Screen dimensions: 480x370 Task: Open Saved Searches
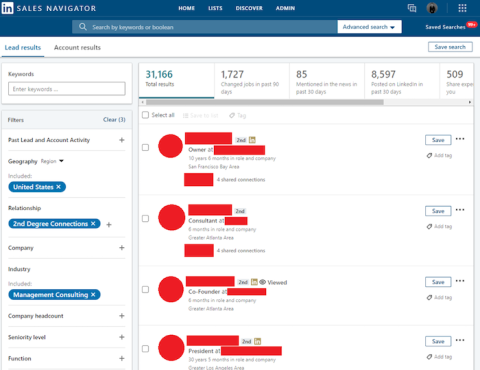point(445,27)
